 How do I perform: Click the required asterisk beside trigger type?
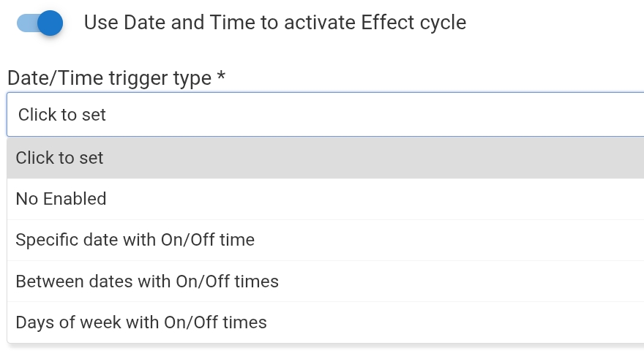[220, 77]
